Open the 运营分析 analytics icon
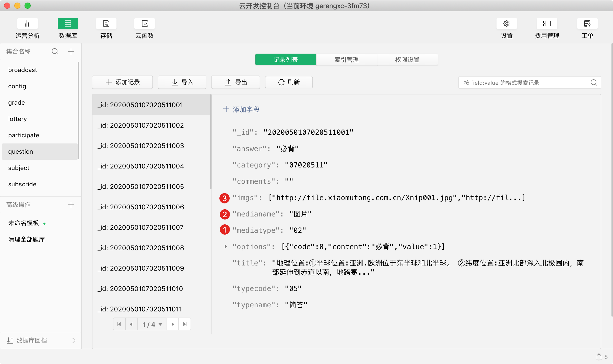 pos(28,24)
